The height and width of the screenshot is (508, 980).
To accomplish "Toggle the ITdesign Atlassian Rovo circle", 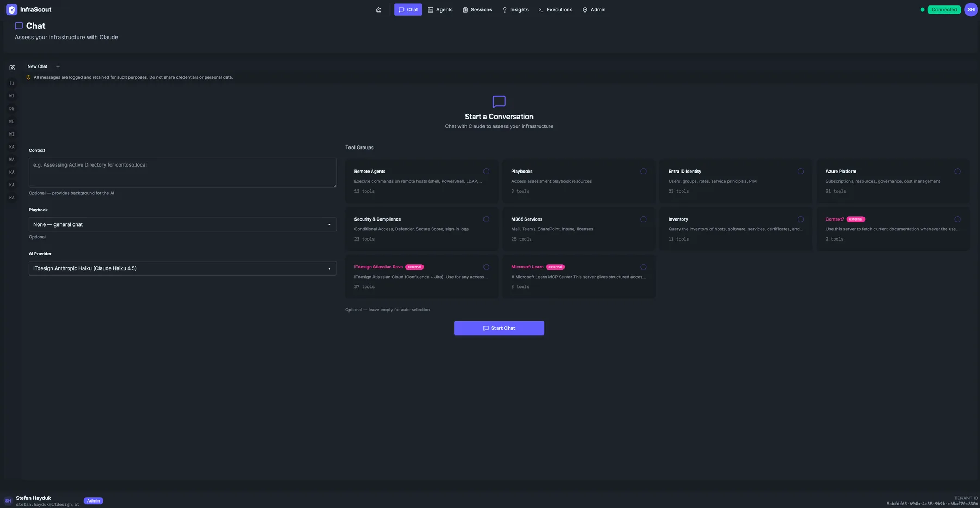I will (486, 267).
